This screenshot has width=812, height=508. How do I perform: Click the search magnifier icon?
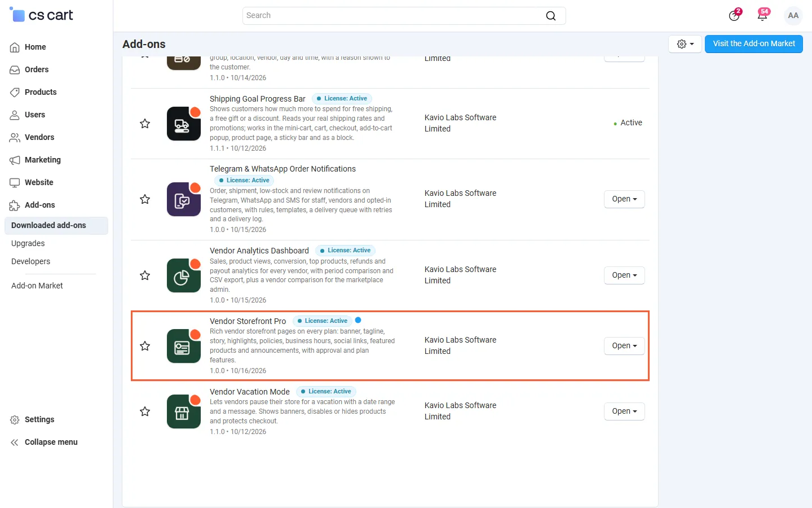pos(551,16)
